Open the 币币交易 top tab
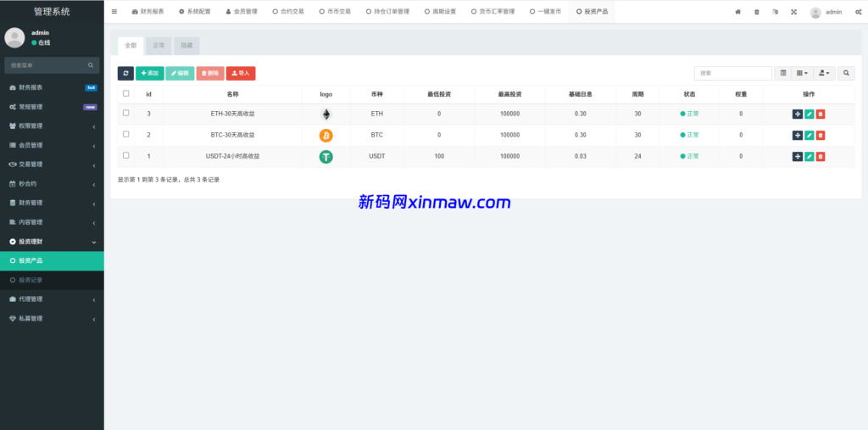The image size is (868, 430). (x=335, y=12)
